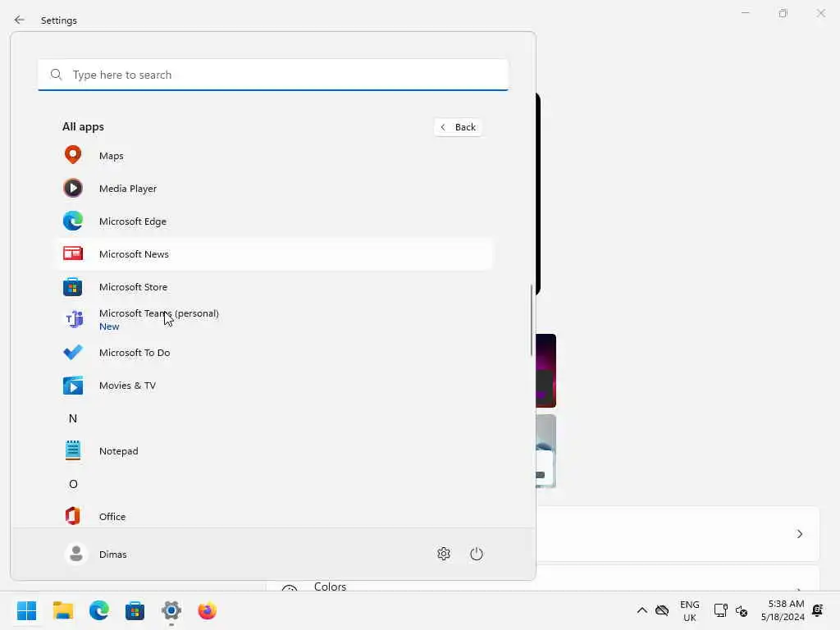Click the All apps list scrollbar
Screen dimensions: 840x630
532,320
